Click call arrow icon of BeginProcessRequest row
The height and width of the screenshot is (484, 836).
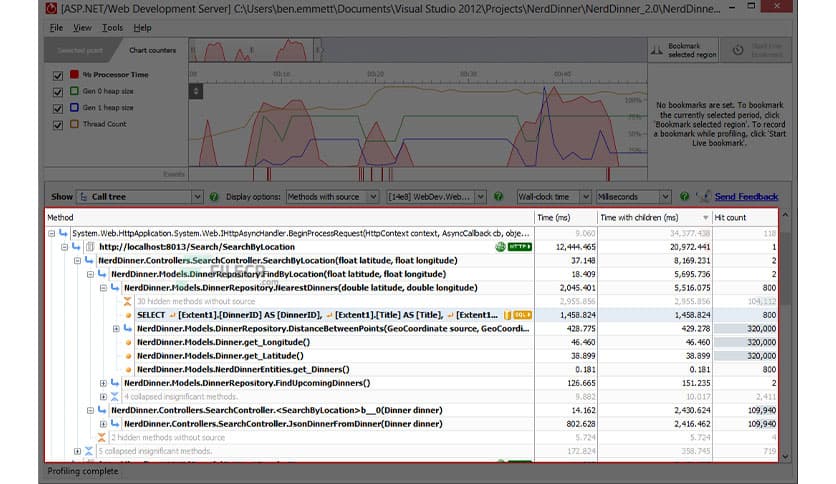pyautogui.click(x=63, y=233)
